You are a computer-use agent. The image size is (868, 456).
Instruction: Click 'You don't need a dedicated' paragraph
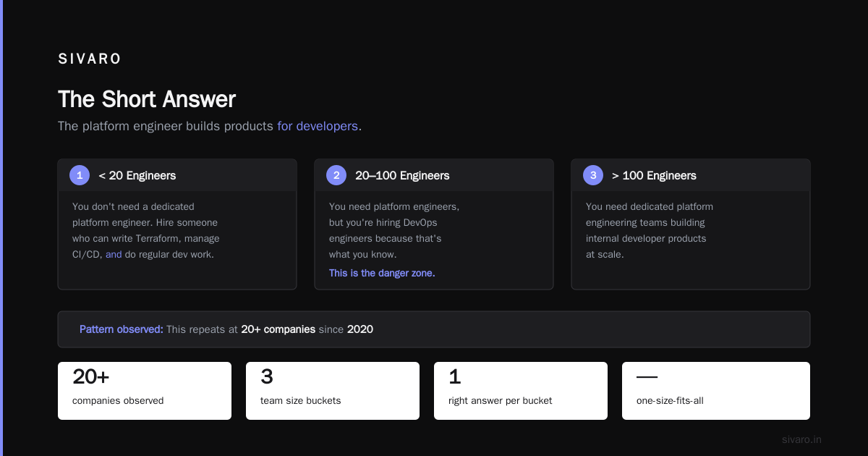tap(146, 231)
